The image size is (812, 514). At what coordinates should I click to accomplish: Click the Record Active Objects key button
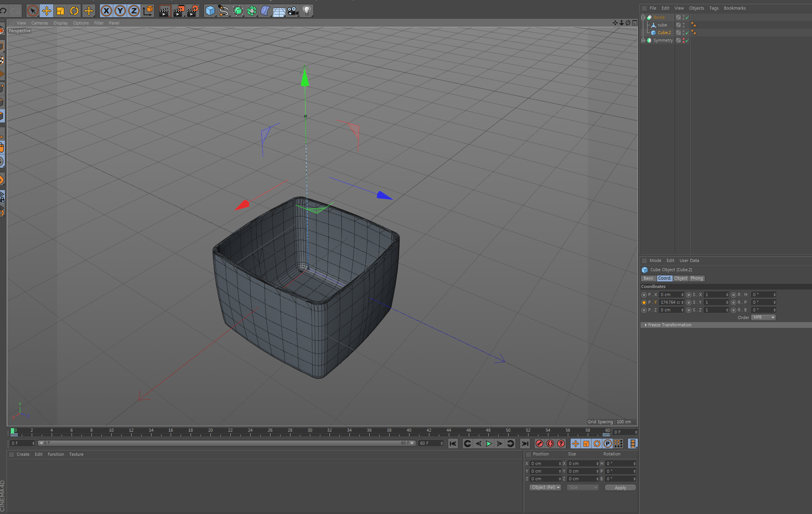point(540,444)
